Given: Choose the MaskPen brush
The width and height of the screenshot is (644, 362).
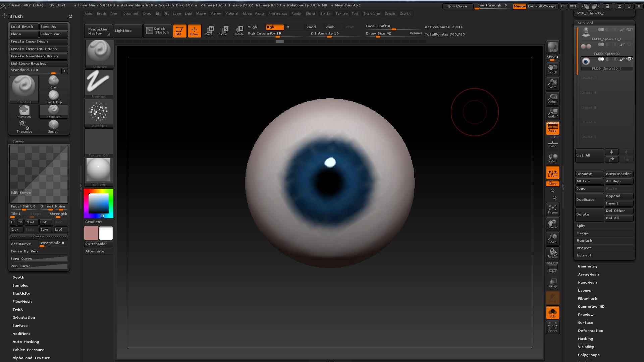Looking at the screenshot, I should (x=24, y=111).
